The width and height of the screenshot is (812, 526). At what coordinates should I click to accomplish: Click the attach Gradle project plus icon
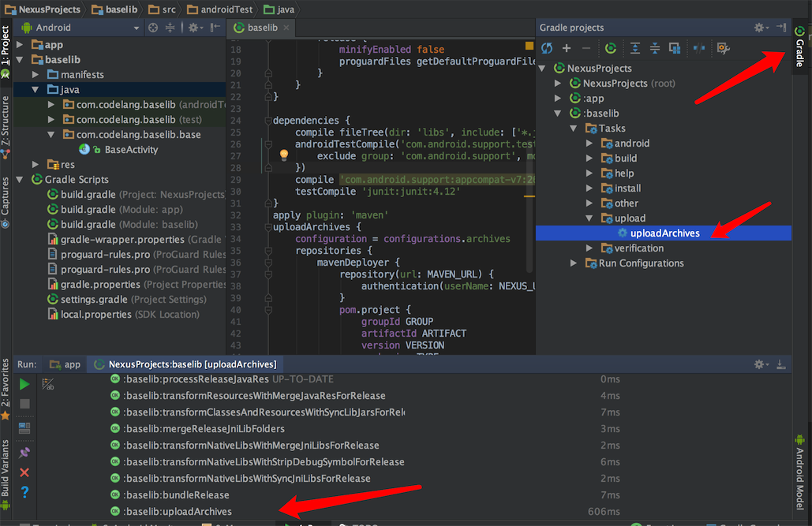[567, 49]
